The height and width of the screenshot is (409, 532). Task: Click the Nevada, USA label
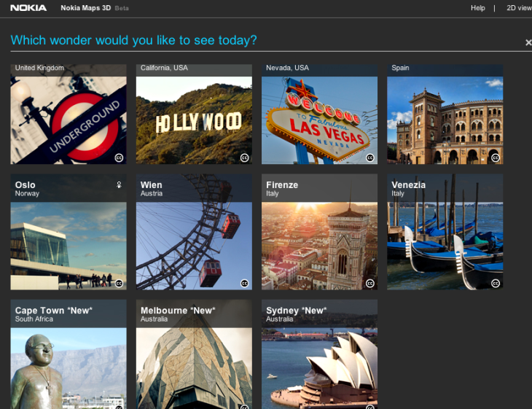[x=287, y=68]
